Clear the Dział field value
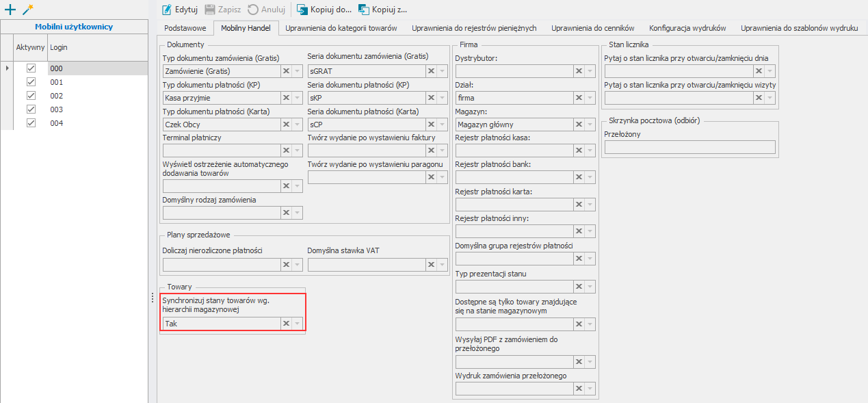The image size is (868, 403). pyautogui.click(x=579, y=98)
